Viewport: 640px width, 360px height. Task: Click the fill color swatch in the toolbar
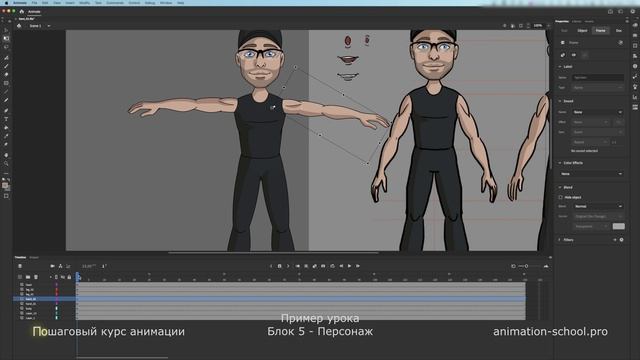point(5,186)
